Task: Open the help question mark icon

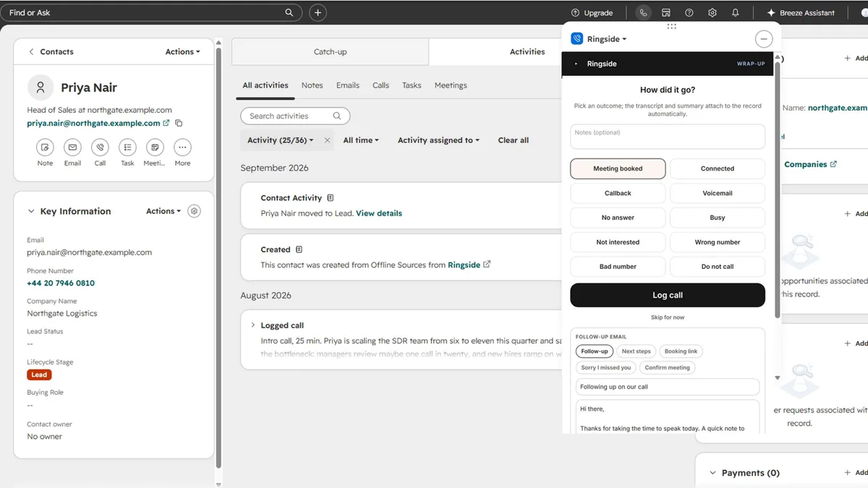Action: tap(689, 12)
